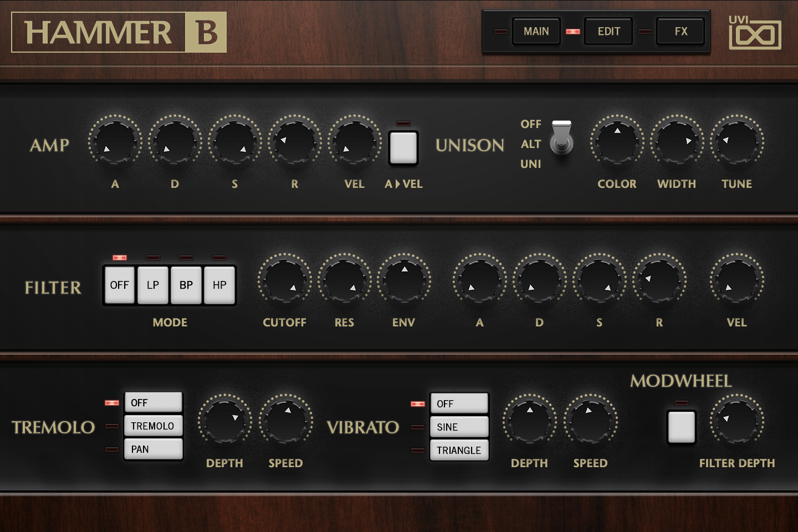Switch to the EDIT page tab
The width and height of the screenshot is (798, 532).
point(608,32)
